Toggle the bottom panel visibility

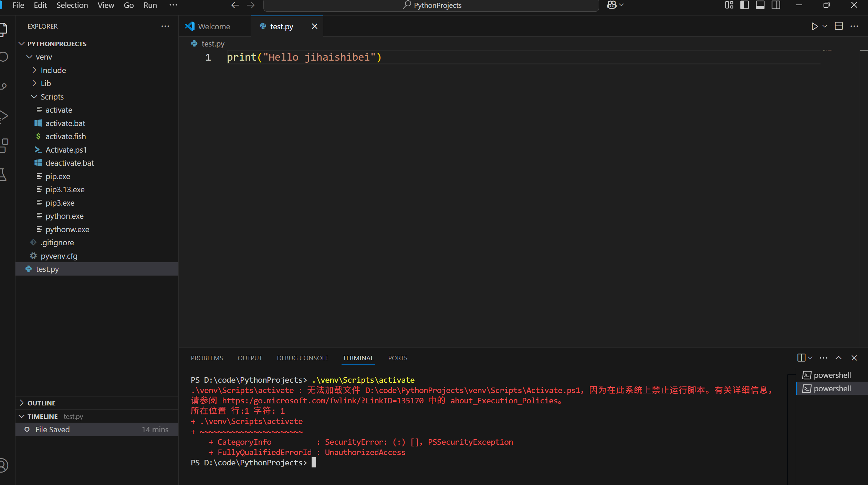point(760,5)
